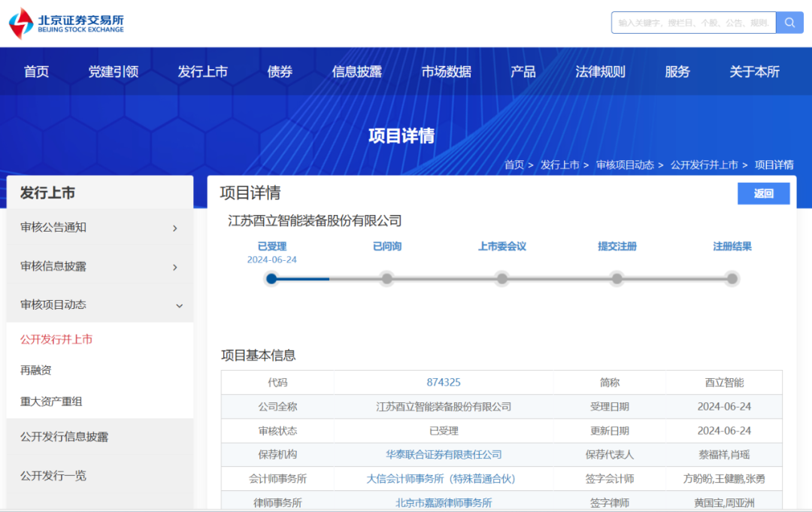Select 重大资产重组 sidebar sub-item
This screenshot has width=812, height=512.
pyautogui.click(x=51, y=401)
